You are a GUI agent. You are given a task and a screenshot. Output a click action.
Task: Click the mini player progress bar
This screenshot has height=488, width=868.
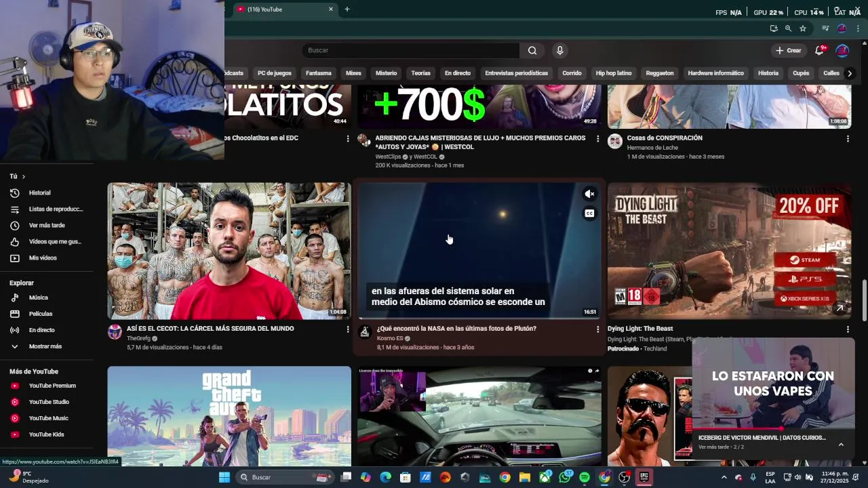tap(773, 428)
